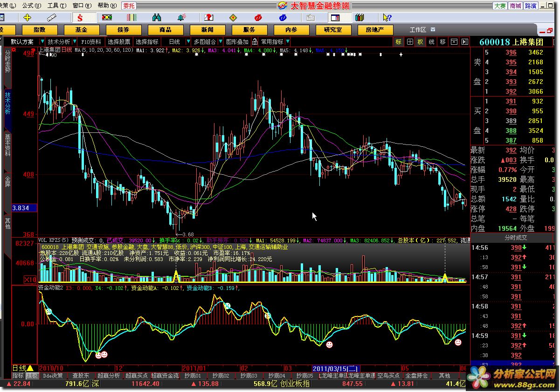Screen dimensions: 560x392
Task: Select the 超赢分析 indicator tab
Action: (x=109, y=375)
